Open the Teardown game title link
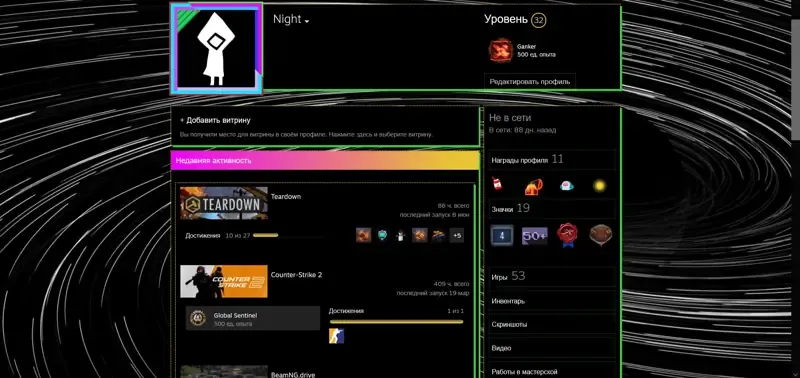Viewport: 800px width, 378px height. tap(286, 196)
